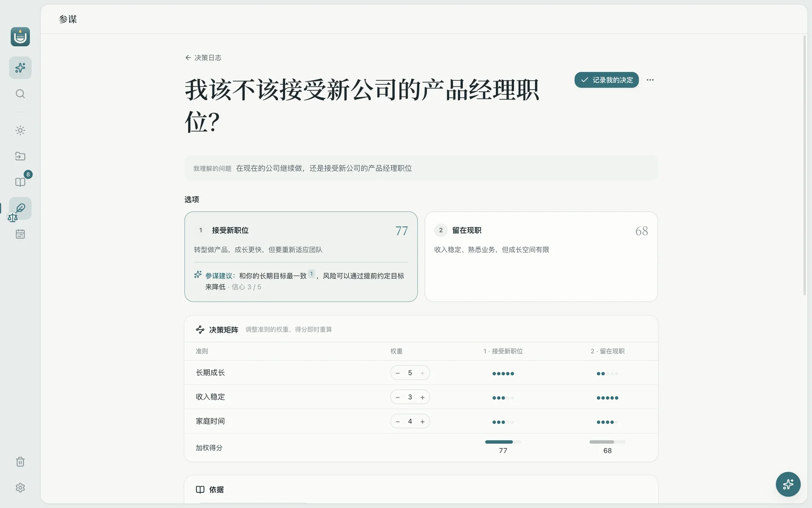The height and width of the screenshot is (508, 812).
Task: Click the 参谋 title in the header
Action: (x=68, y=19)
